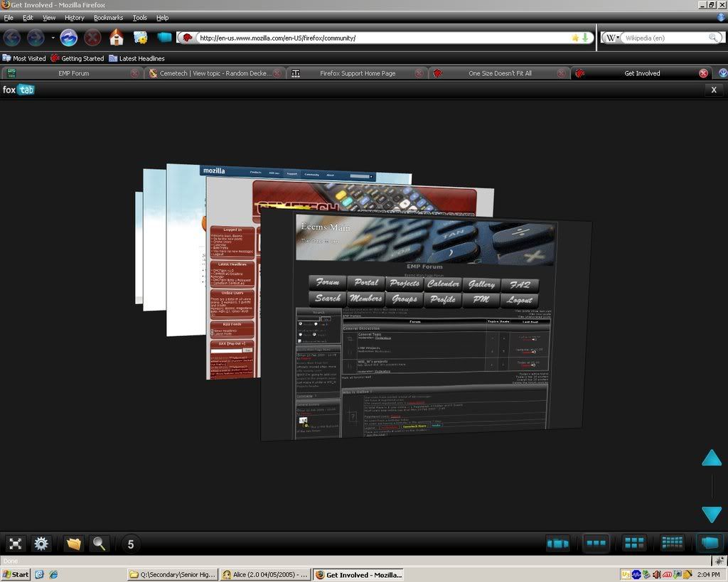728x582 pixels.
Task: Open the search engine dropdown
Action: [x=612, y=38]
